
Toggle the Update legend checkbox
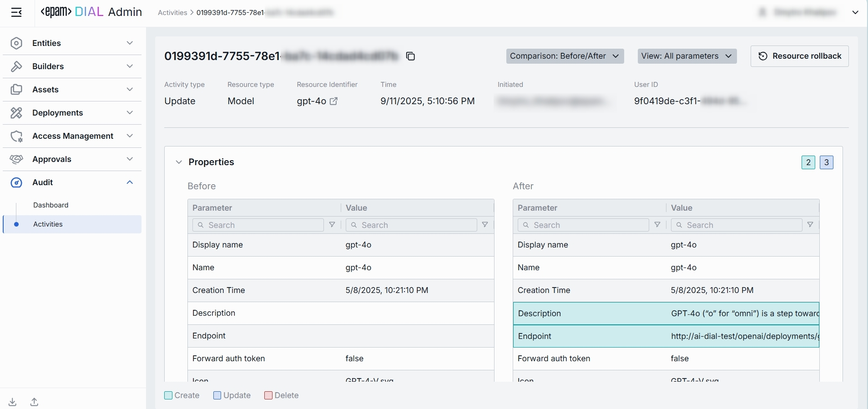217,395
